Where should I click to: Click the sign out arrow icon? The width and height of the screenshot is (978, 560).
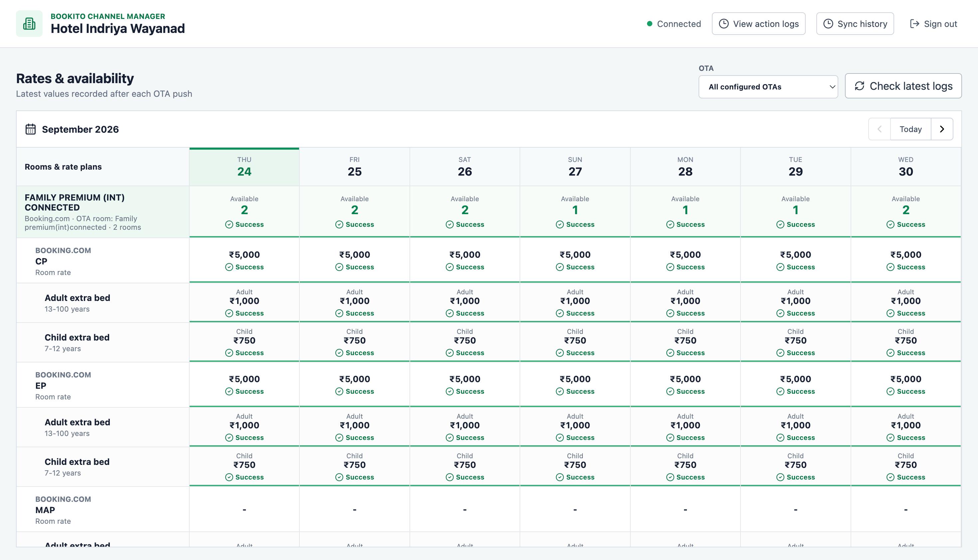click(x=914, y=24)
